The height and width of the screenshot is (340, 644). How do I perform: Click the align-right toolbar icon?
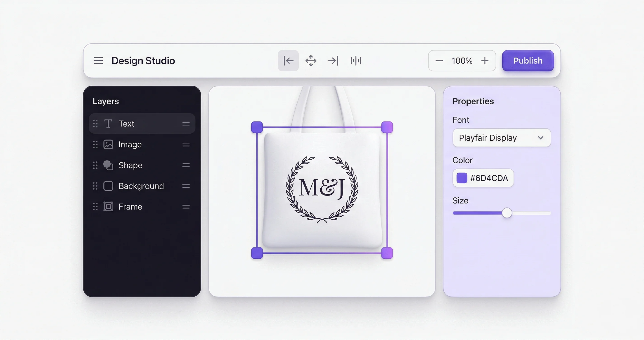pos(333,61)
